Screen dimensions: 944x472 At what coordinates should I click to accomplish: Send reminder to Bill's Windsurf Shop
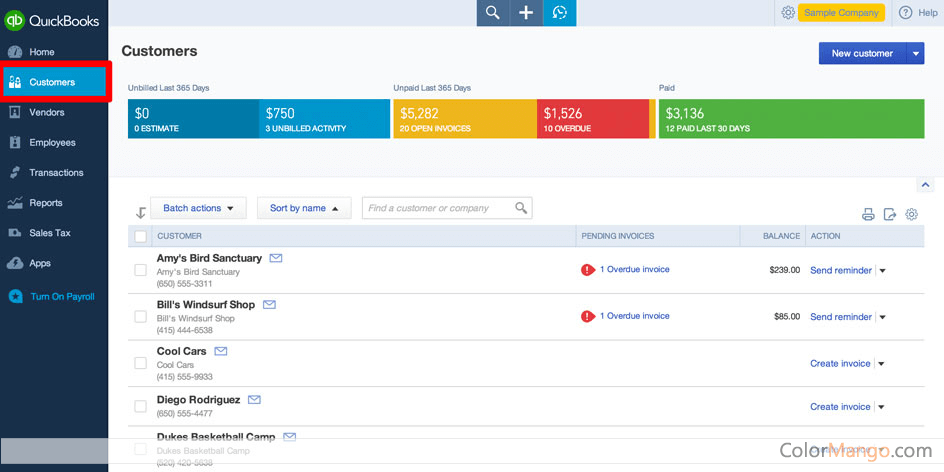840,317
